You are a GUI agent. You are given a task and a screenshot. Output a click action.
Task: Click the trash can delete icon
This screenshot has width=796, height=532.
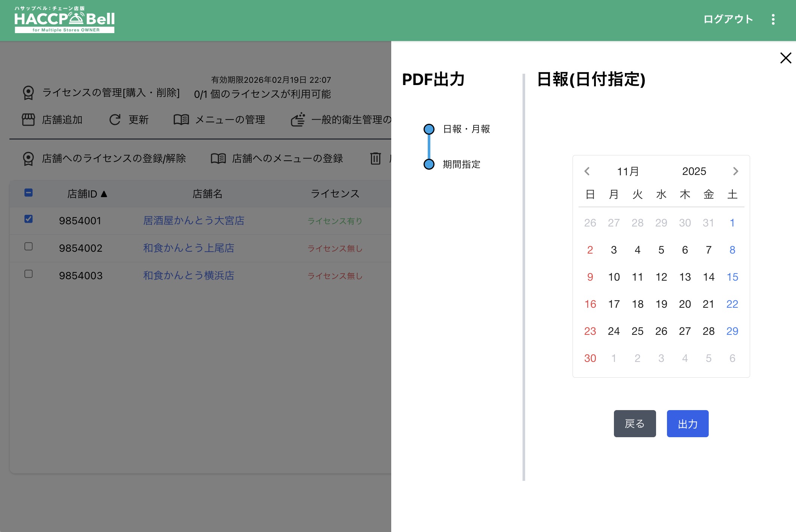tap(375, 158)
